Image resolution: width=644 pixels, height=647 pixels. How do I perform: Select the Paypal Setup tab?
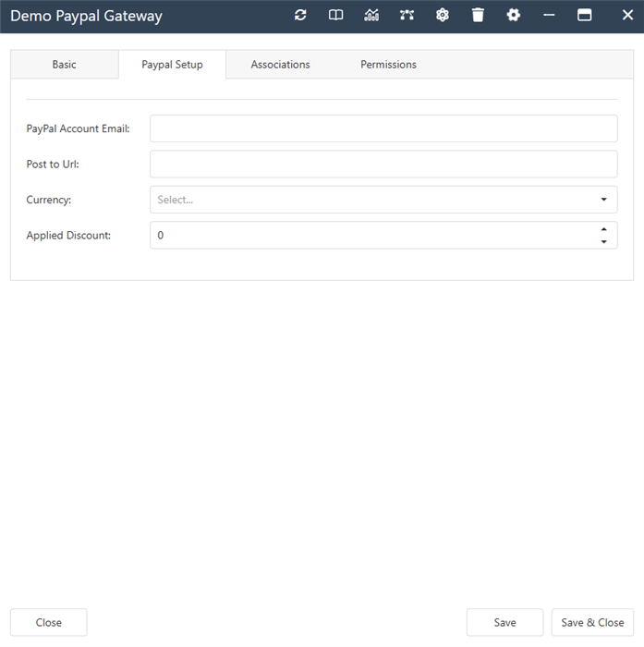[x=172, y=65]
